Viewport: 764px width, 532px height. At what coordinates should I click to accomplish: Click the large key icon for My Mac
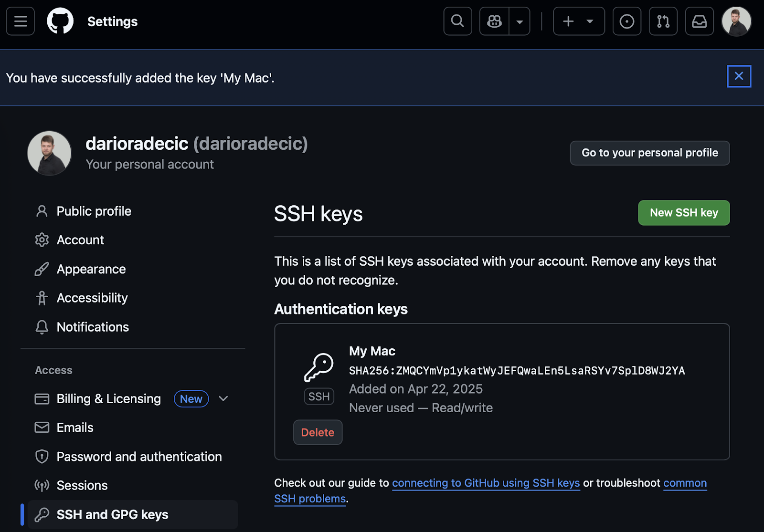(x=319, y=367)
